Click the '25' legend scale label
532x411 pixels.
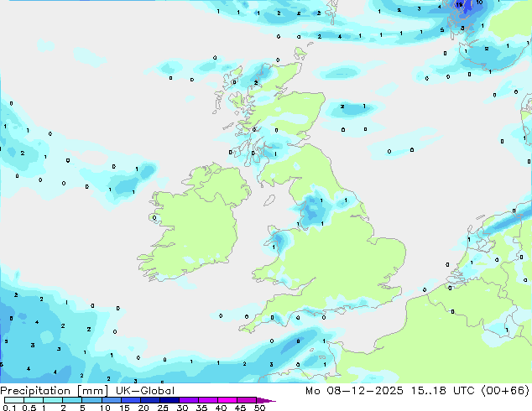tap(163, 408)
